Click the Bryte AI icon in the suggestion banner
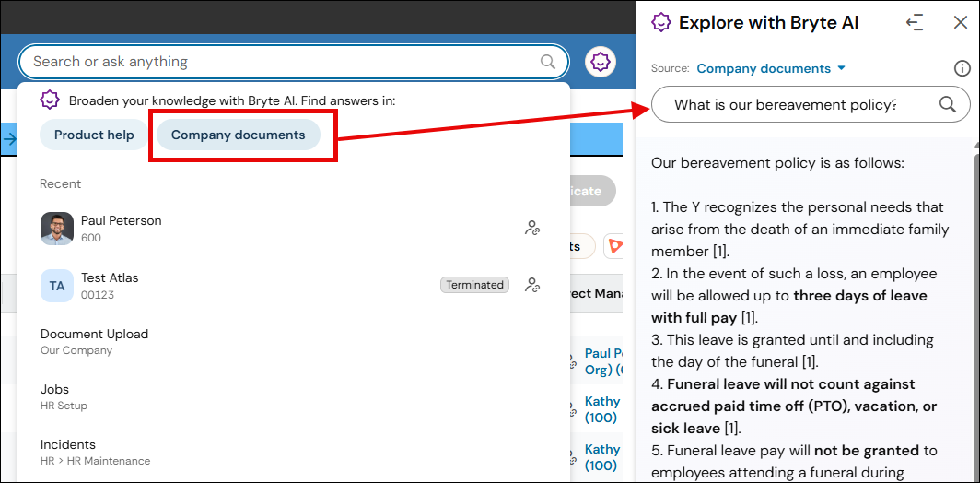This screenshot has height=483, width=980. [50, 100]
